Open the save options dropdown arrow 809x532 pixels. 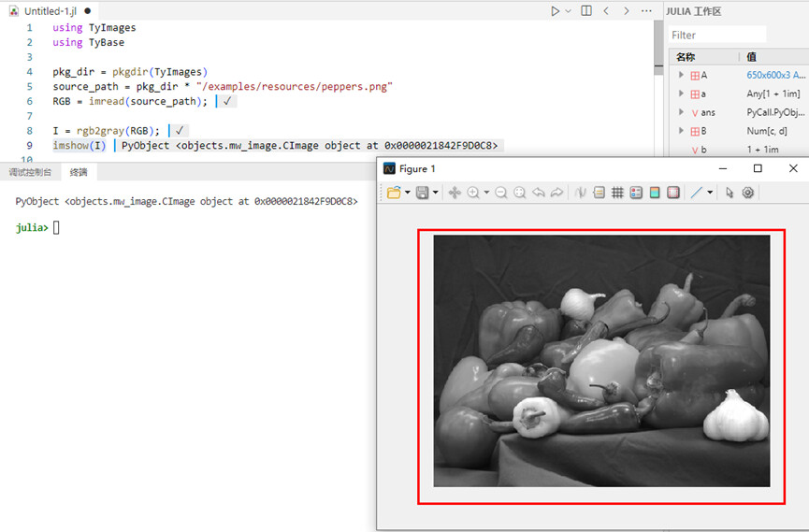click(x=436, y=193)
